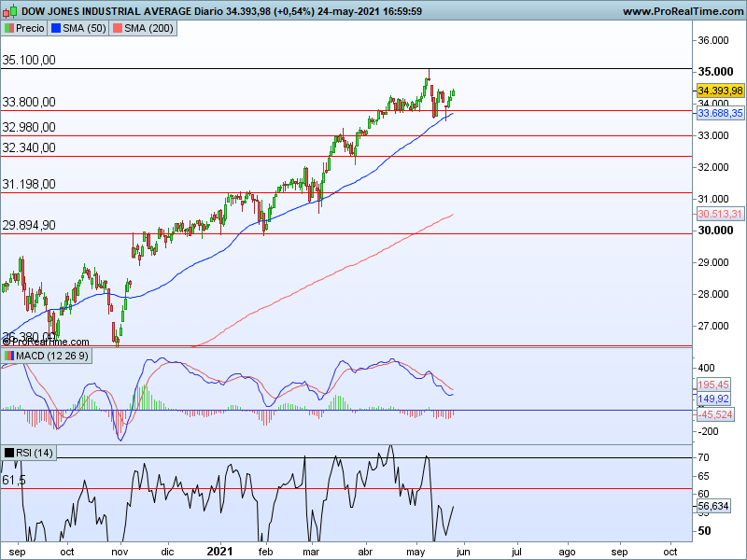Screen dimensions: 747x560
Task: Click the MACD line value 149,92
Action: (x=713, y=399)
